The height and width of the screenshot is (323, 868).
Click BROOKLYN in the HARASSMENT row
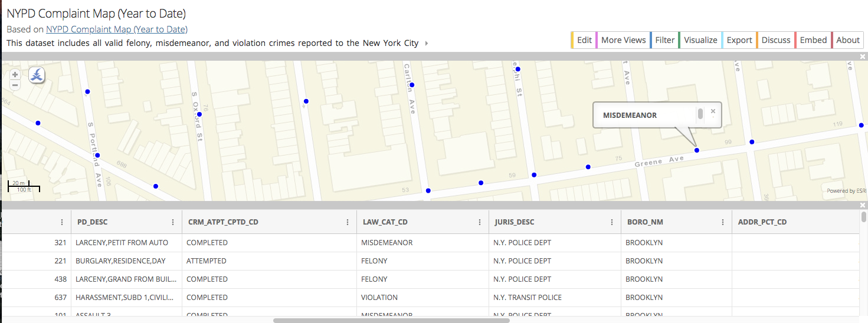tap(676, 298)
